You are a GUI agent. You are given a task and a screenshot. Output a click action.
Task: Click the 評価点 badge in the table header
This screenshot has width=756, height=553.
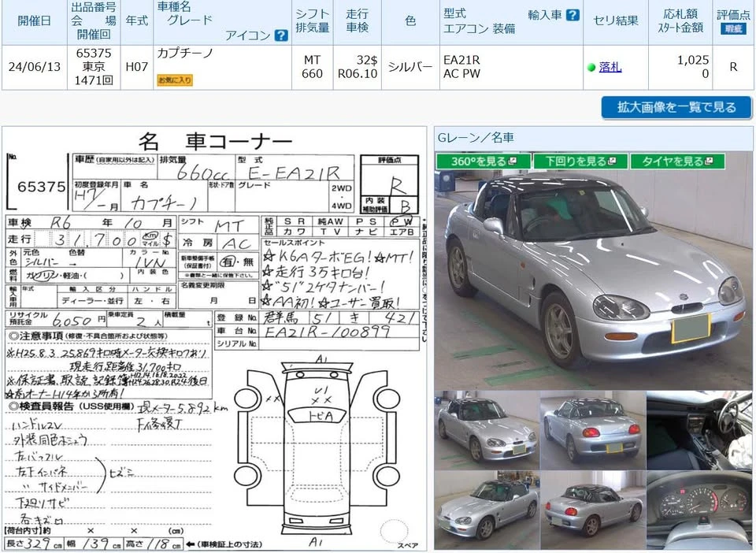tap(733, 29)
